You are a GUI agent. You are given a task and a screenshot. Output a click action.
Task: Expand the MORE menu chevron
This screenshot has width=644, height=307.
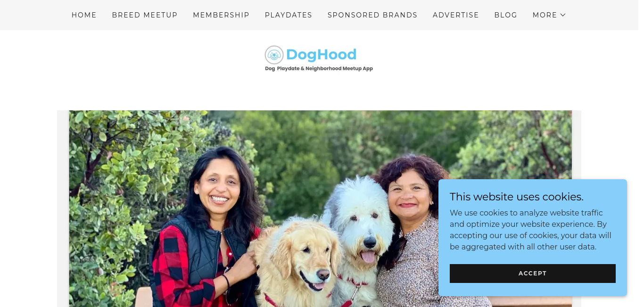pyautogui.click(x=563, y=15)
